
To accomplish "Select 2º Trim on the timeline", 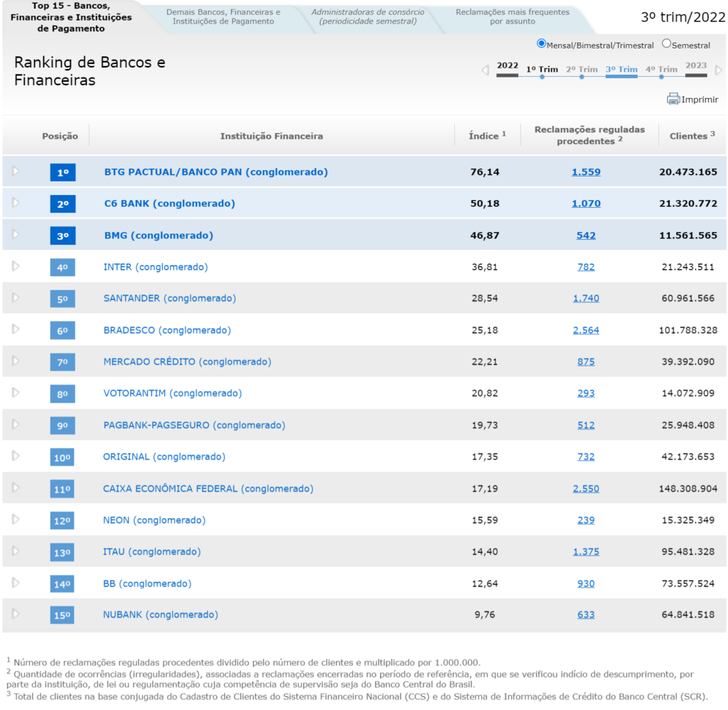I will (x=582, y=70).
